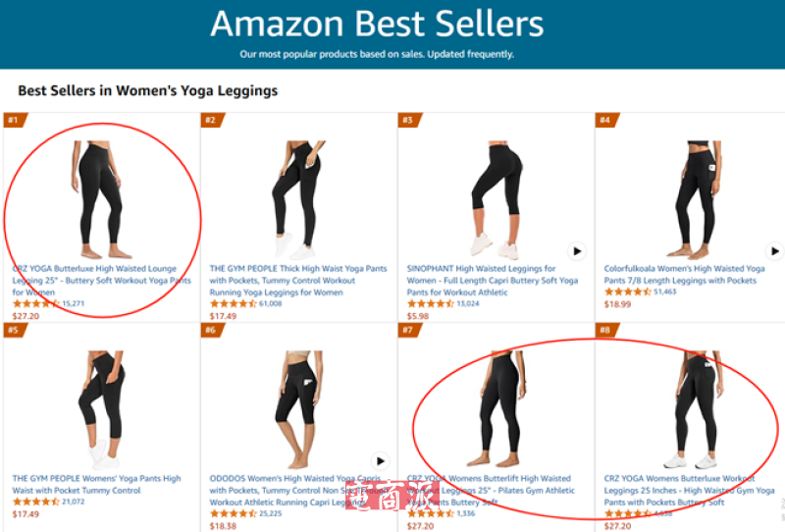Screen dimensions: 785x532
Task: Click the 61,008 review count
Action: 271,303
